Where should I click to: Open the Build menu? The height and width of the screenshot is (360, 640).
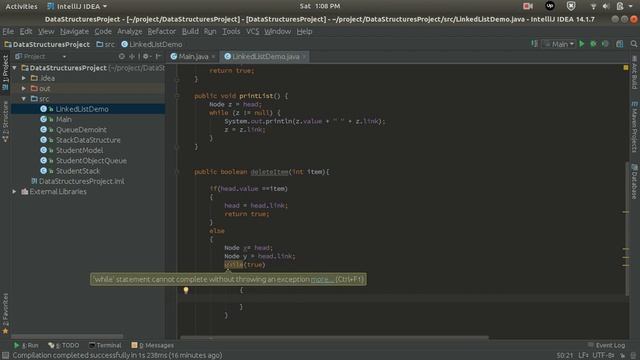(190, 31)
